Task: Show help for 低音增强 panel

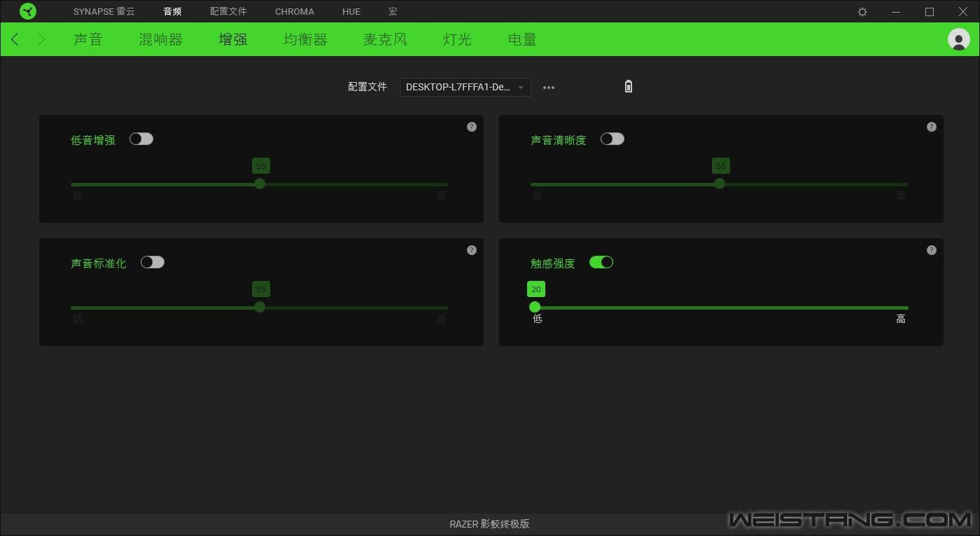Action: tap(472, 127)
